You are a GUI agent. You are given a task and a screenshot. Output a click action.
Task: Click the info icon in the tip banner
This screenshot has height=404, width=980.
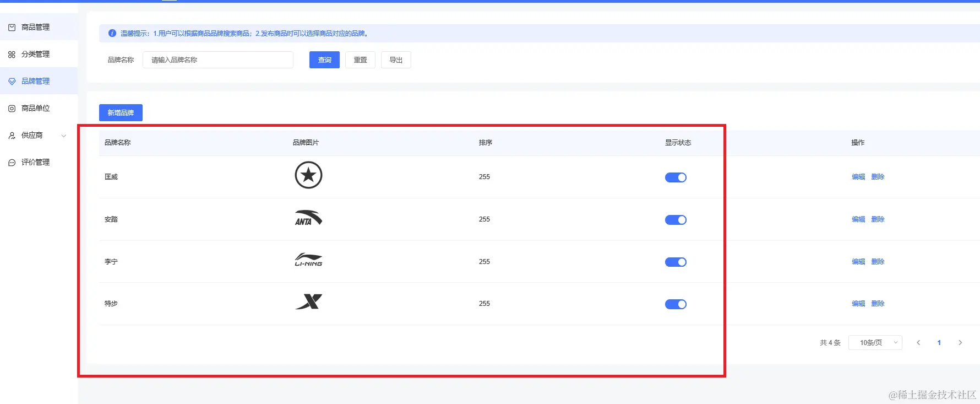click(x=112, y=33)
